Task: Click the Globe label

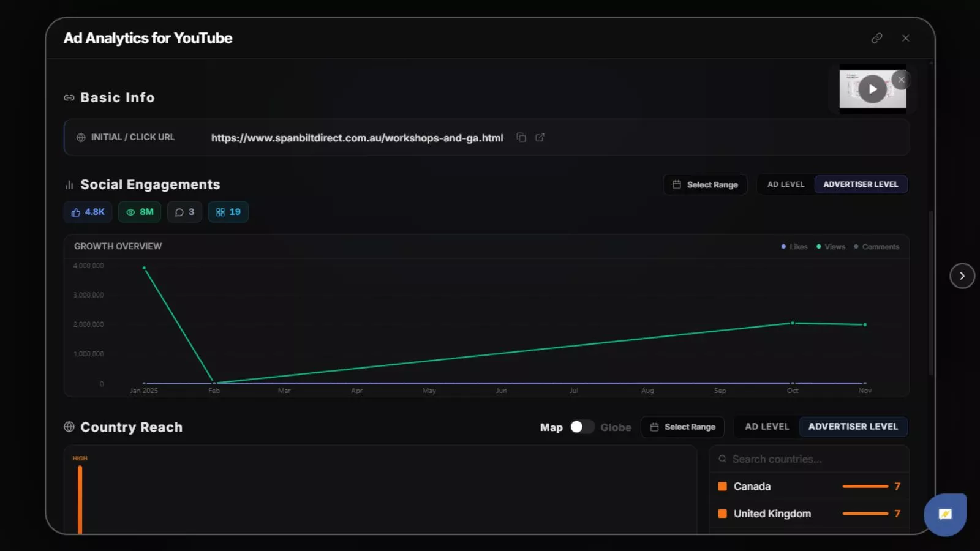Action: tap(616, 427)
